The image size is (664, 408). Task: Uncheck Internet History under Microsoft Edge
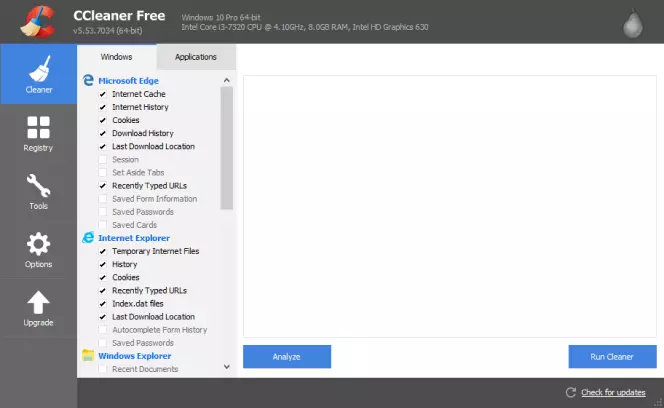click(x=102, y=107)
